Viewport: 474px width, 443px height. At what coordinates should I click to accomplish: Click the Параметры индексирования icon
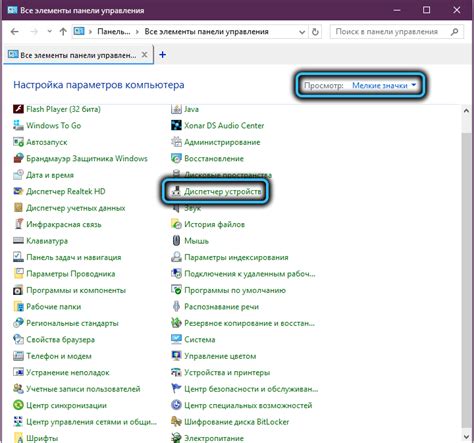[176, 257]
